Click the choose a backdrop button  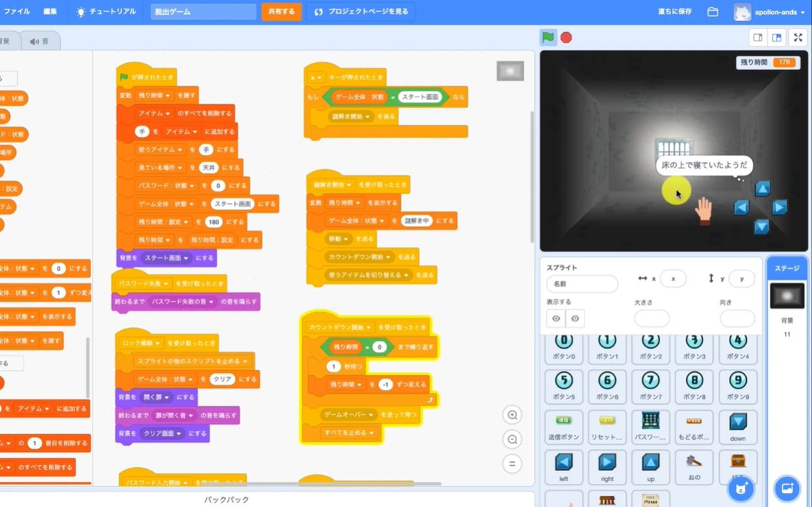tap(787, 488)
